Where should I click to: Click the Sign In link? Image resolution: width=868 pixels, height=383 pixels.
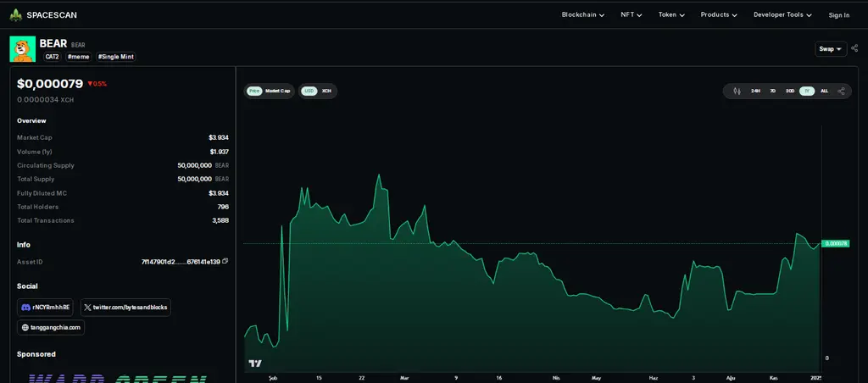coord(838,15)
